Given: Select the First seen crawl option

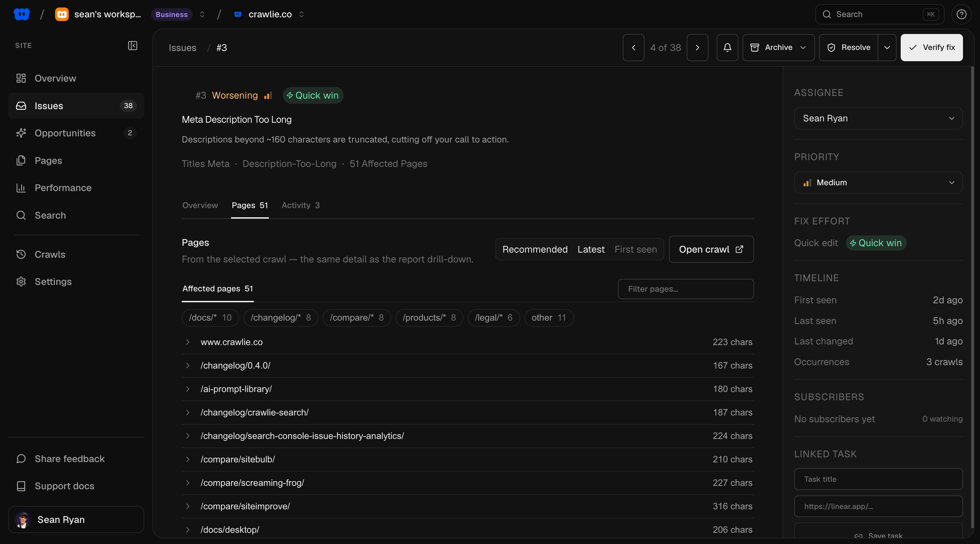Looking at the screenshot, I should click(635, 249).
